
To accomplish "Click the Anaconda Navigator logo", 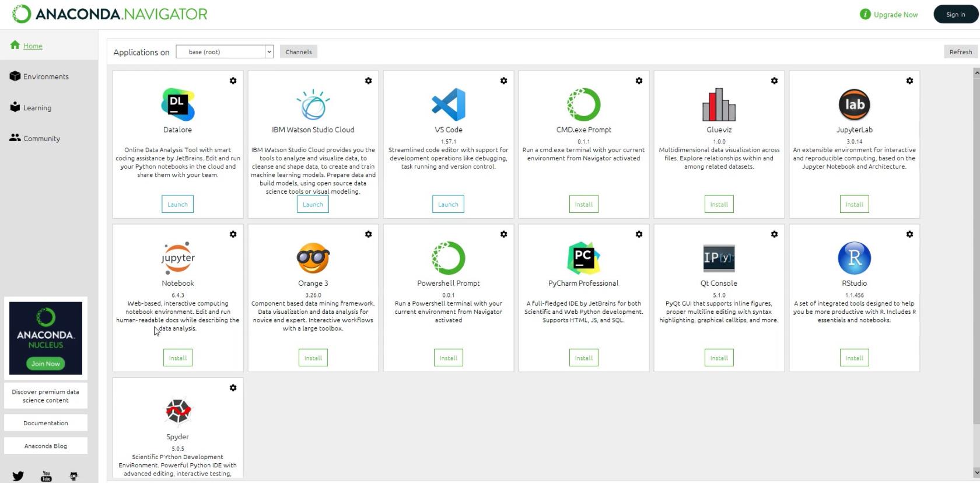I will point(110,14).
